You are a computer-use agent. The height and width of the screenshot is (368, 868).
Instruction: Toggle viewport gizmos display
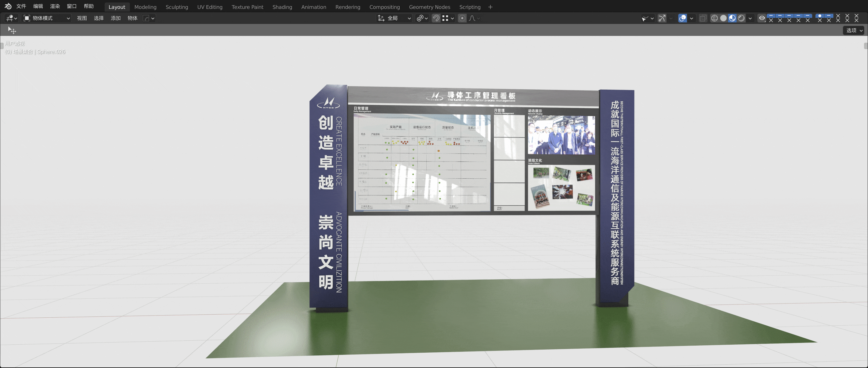pos(662,18)
